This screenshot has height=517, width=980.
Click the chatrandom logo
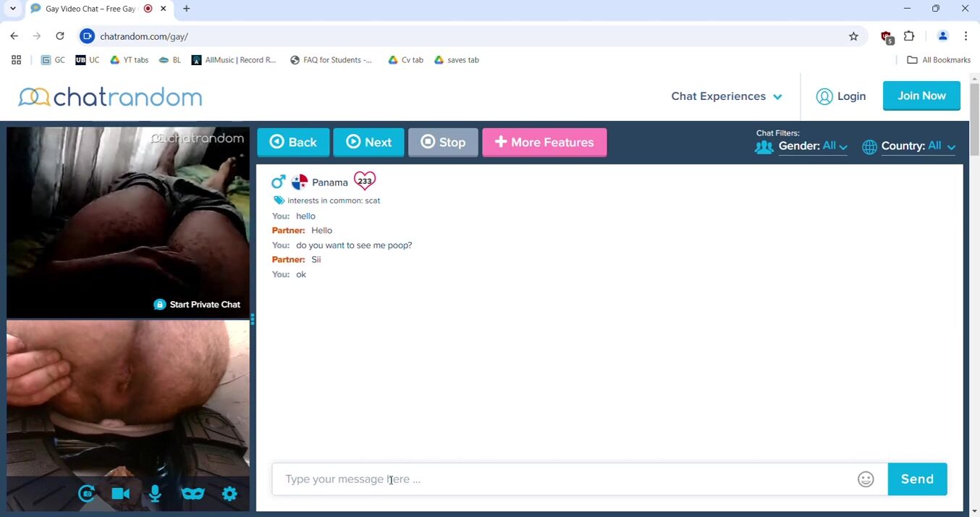(110, 96)
